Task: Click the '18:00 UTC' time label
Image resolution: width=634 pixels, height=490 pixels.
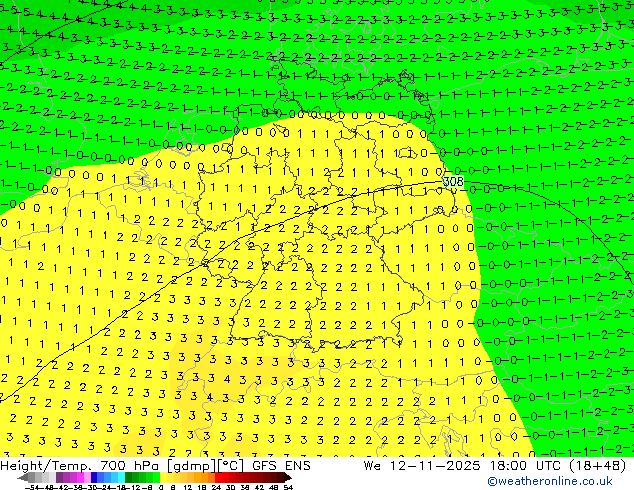Action: [x=527, y=465]
